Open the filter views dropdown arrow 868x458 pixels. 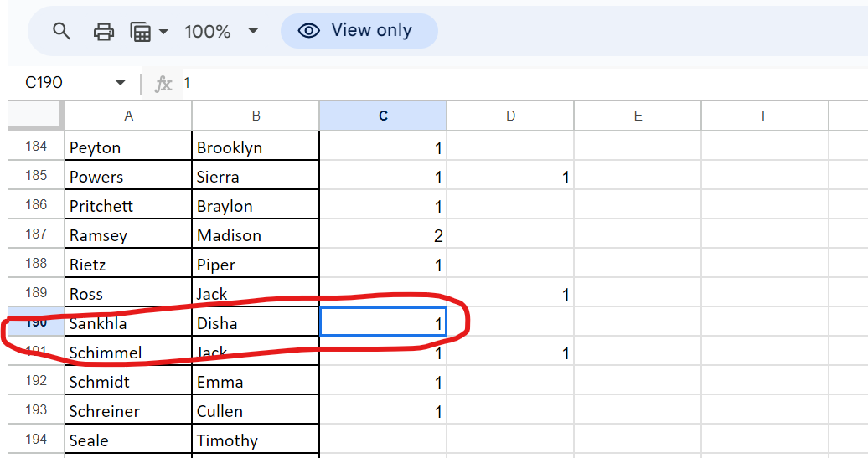click(x=163, y=32)
